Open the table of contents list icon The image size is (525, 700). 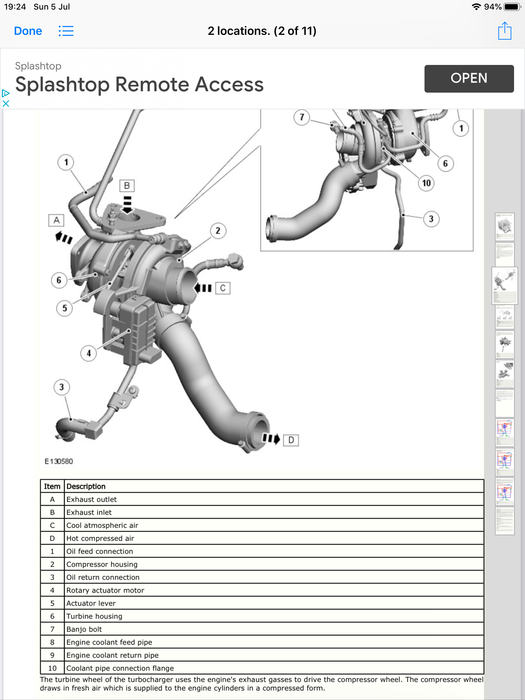pyautogui.click(x=66, y=31)
